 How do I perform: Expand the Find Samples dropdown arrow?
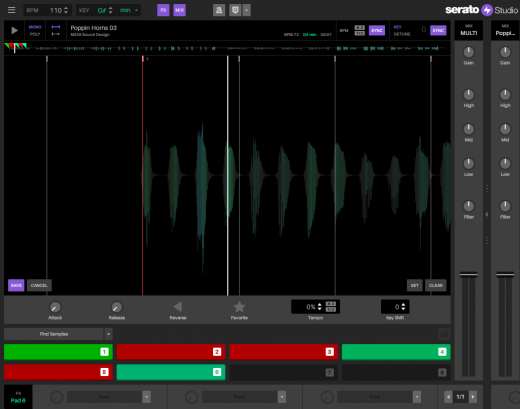coord(108,334)
